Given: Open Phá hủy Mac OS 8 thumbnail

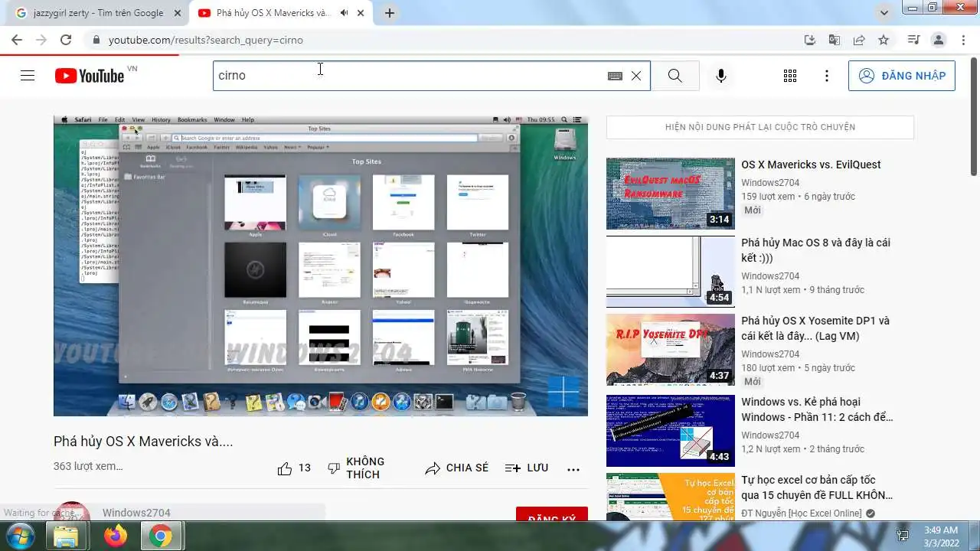Looking at the screenshot, I should pos(671,272).
